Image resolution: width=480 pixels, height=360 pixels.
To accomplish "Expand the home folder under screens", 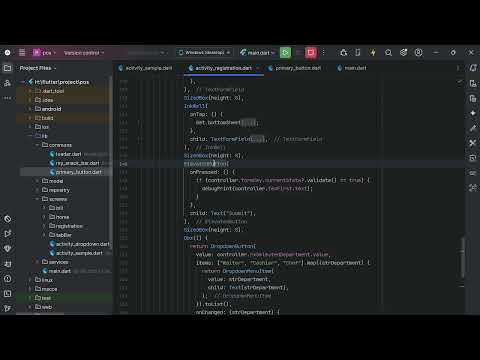I will coord(44,217).
